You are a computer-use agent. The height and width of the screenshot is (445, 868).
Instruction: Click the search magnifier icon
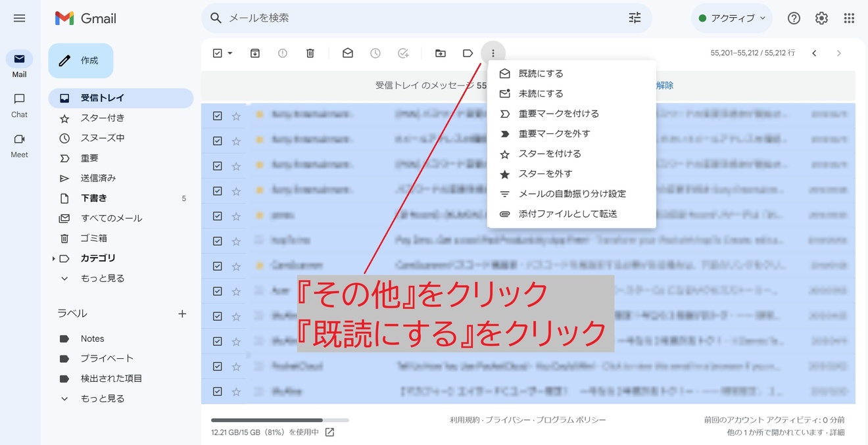pyautogui.click(x=216, y=18)
